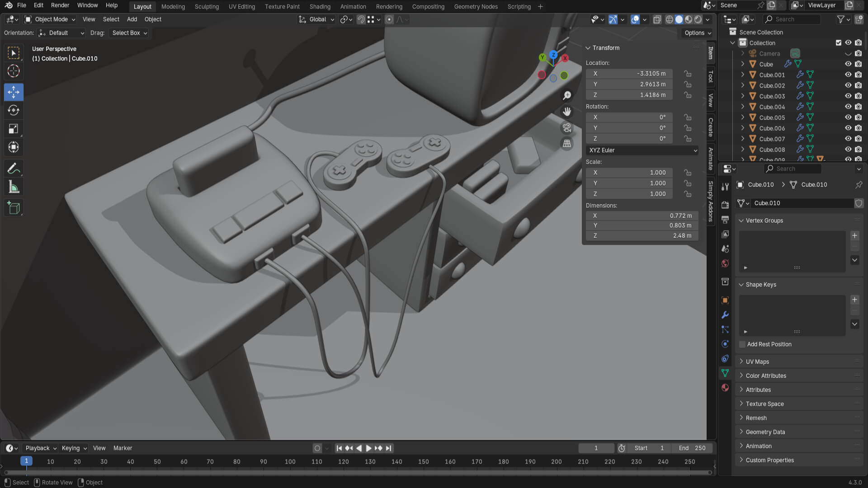Select the Rotate tool in toolbar
The width and height of the screenshot is (868, 488).
click(x=14, y=110)
